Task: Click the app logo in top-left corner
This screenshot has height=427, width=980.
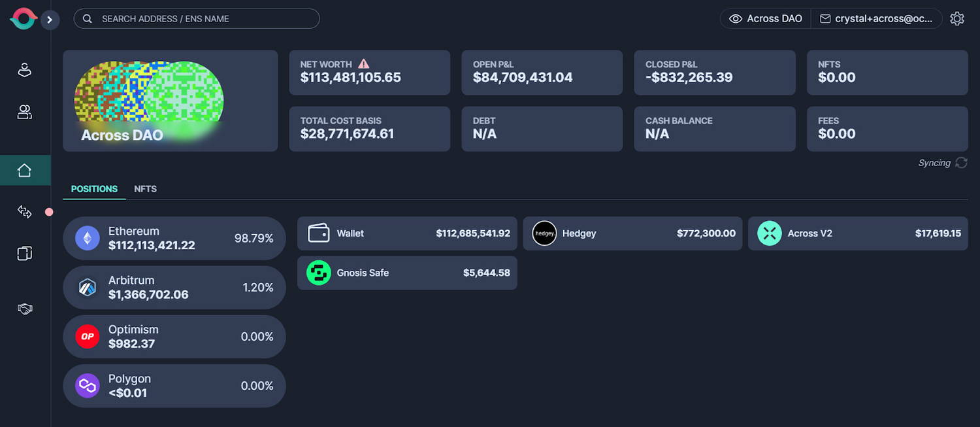Action: 23,19
